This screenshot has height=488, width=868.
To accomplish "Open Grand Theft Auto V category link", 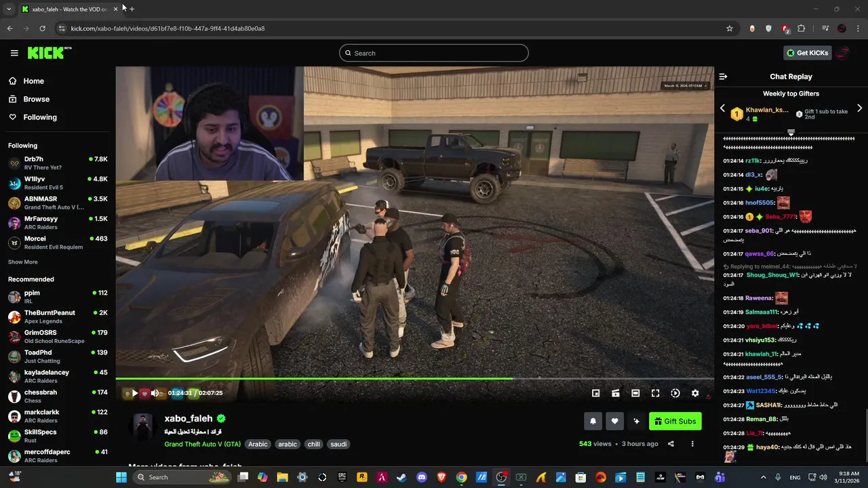I will click(x=202, y=444).
